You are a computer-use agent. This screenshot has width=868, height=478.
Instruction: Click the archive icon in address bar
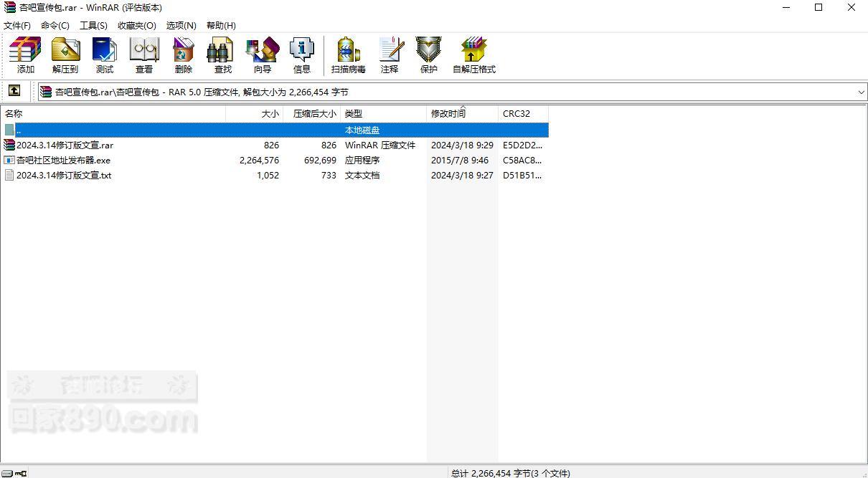click(x=46, y=92)
